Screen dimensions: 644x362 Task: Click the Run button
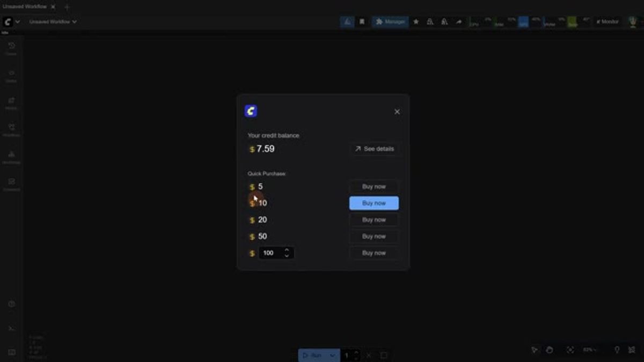tap(312, 355)
